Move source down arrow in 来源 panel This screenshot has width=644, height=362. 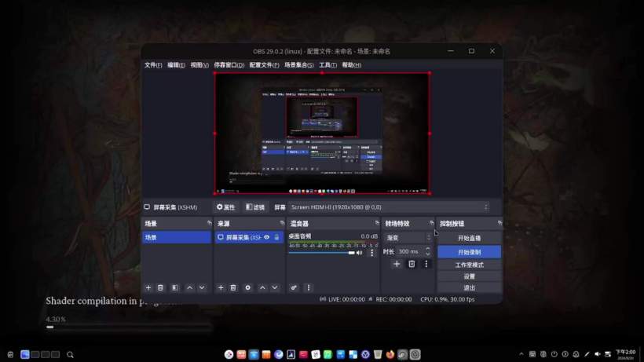pyautogui.click(x=275, y=287)
